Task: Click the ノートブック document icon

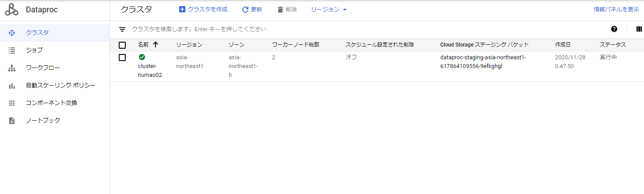Action: tap(12, 121)
